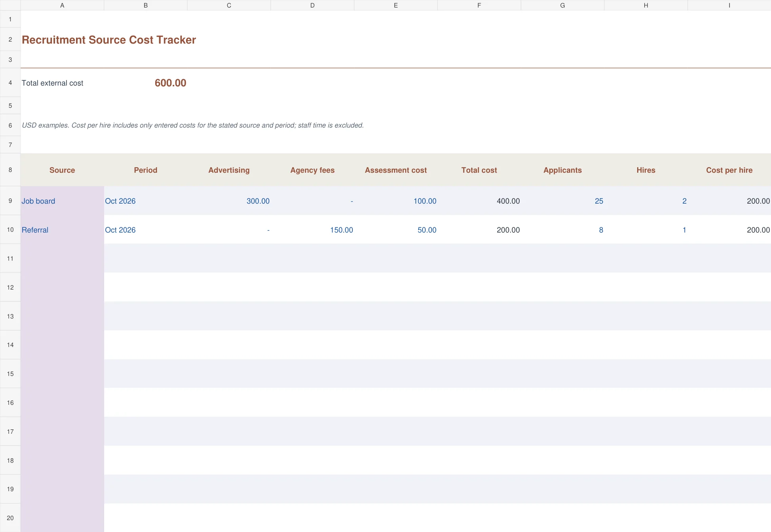This screenshot has width=771, height=532.
Task: Select the 600.00 total external cost value
Action: tap(170, 83)
